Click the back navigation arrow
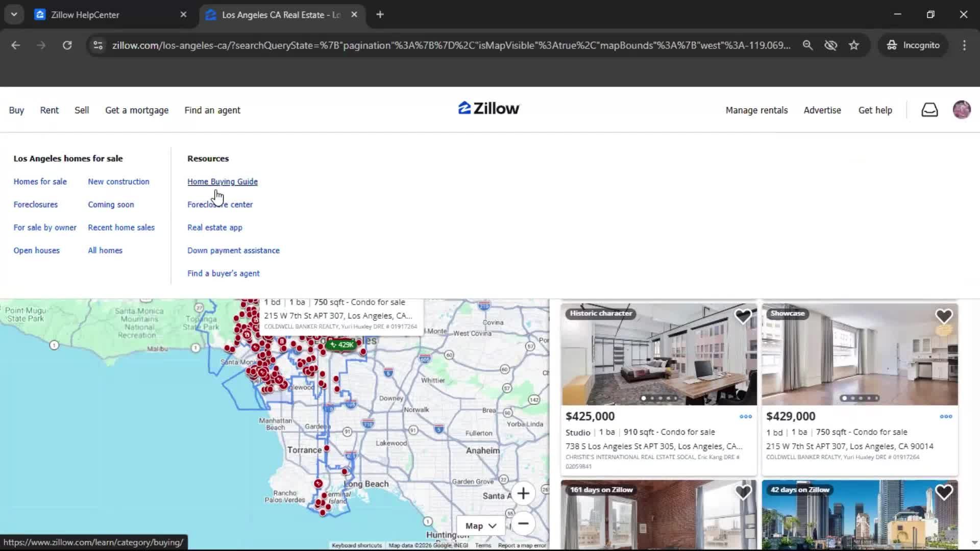This screenshot has height=551, width=980. click(x=16, y=45)
